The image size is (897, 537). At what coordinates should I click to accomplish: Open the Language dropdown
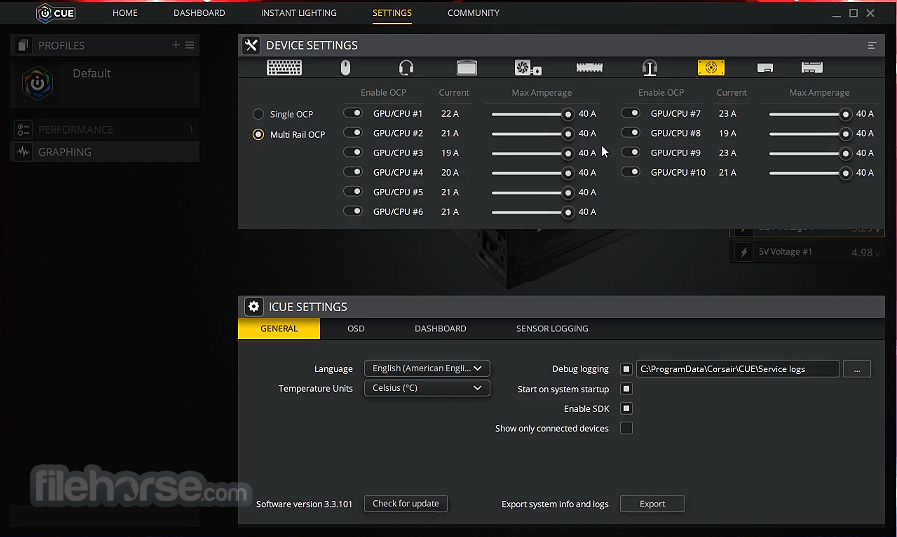(427, 368)
